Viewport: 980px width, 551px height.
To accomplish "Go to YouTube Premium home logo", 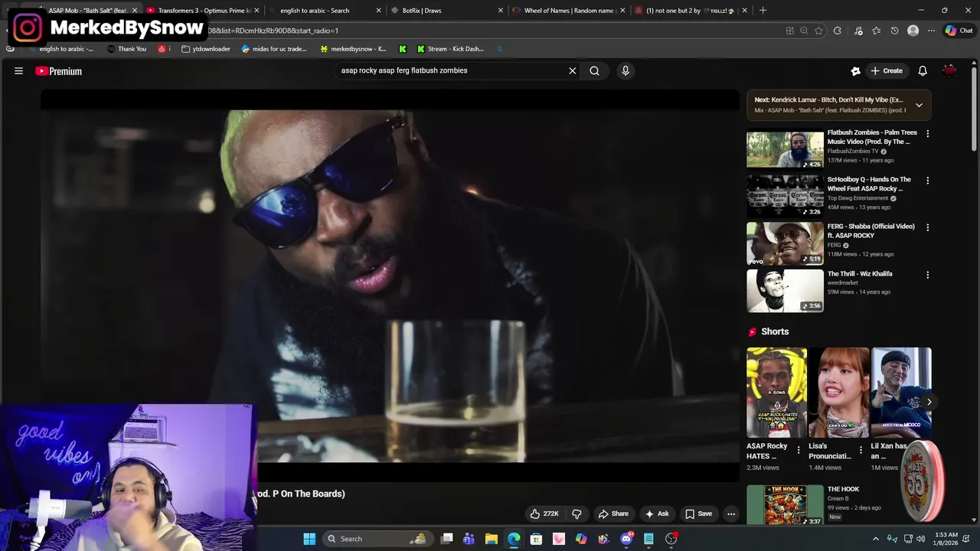I will [x=58, y=71].
